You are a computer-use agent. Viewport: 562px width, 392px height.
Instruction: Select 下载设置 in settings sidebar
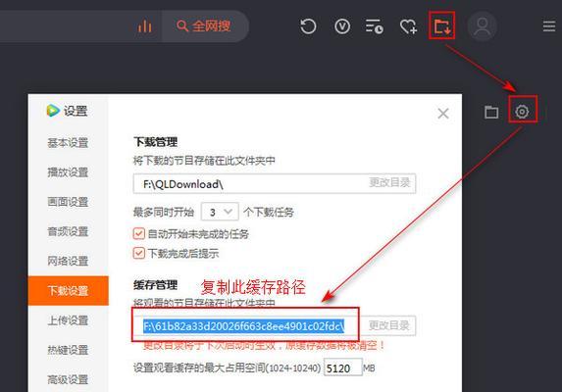68,291
